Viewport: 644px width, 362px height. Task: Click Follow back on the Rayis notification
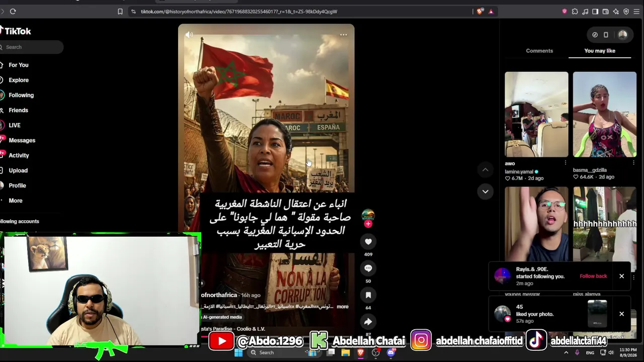pyautogui.click(x=593, y=276)
